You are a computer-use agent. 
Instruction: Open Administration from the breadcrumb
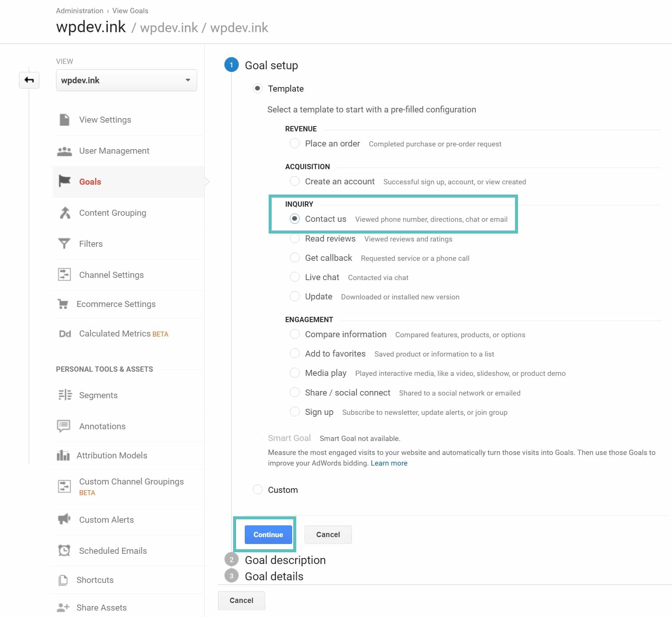tap(79, 11)
